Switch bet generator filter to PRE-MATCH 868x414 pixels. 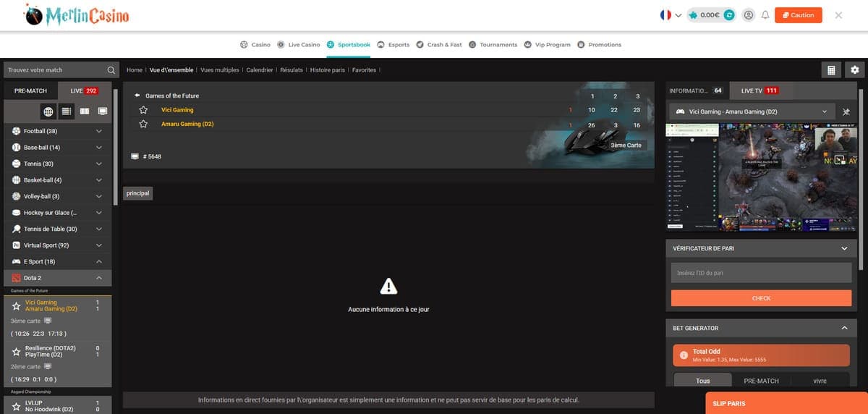pos(761,381)
